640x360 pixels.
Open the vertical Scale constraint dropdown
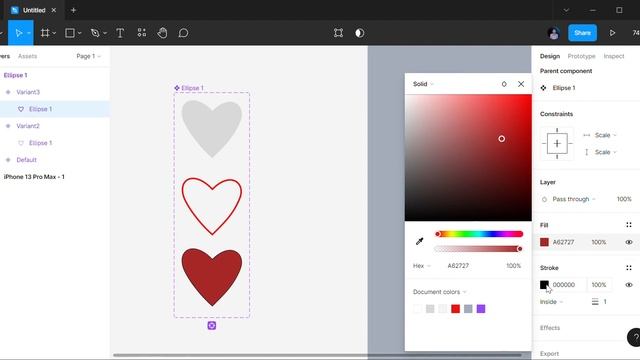(x=605, y=152)
